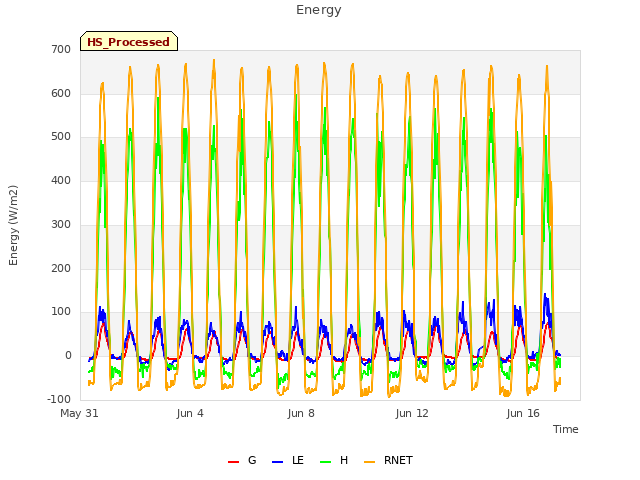Click the Jun 8 tick label
The width and height of the screenshot is (640, 480).
[x=301, y=413]
